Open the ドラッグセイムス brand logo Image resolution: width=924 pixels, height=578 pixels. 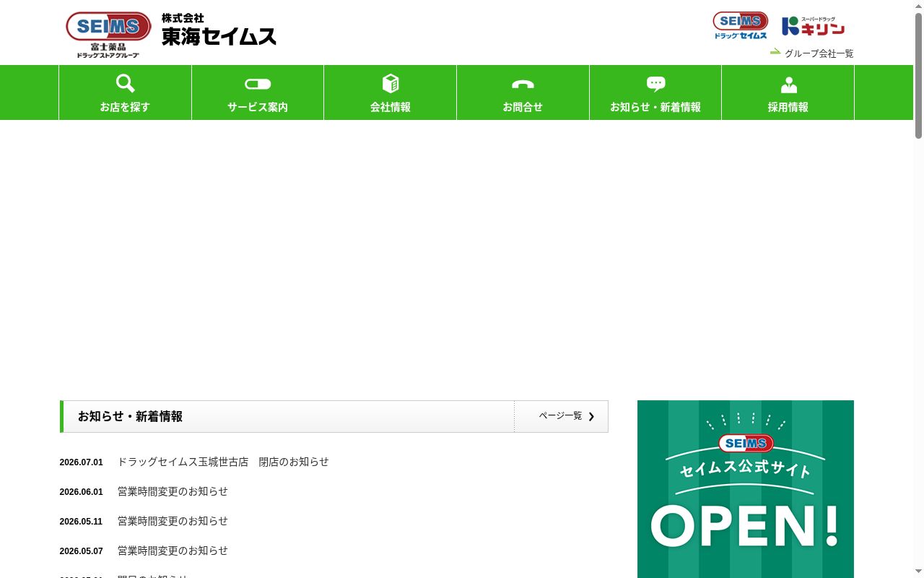(741, 25)
